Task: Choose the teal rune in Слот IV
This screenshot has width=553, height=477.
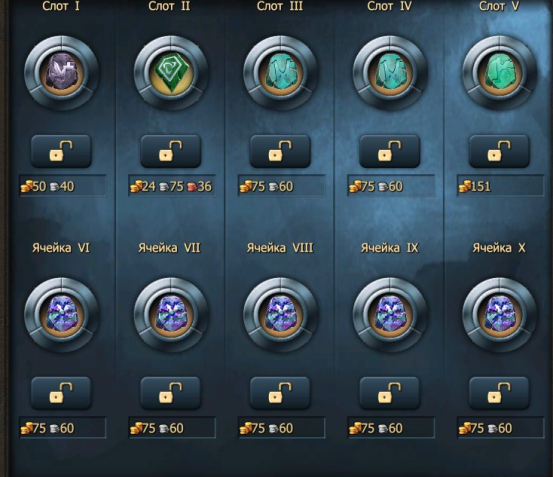Action: point(390,73)
